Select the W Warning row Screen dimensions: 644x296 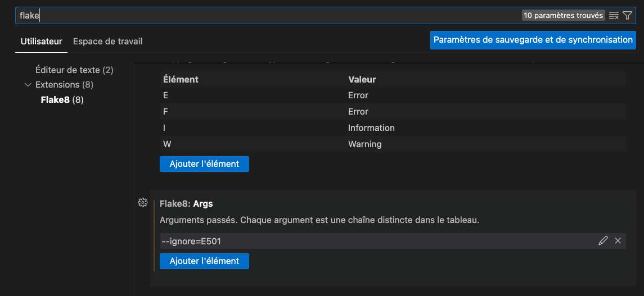(x=392, y=144)
